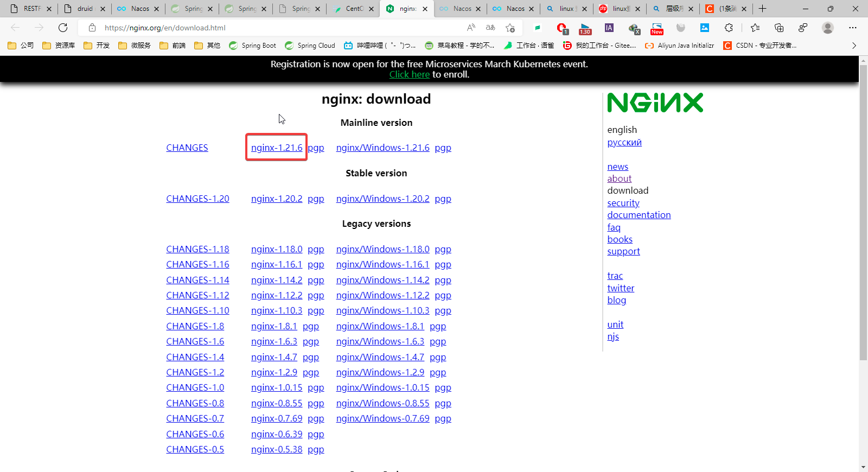The height and width of the screenshot is (472, 868).
Task: Open Aliyun Java Initializr bookmark
Action: coord(679,46)
